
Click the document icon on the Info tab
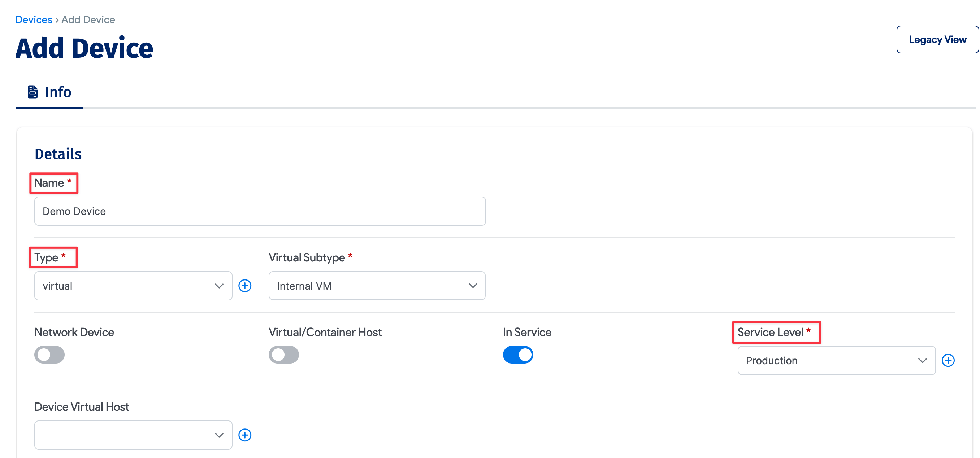click(32, 91)
